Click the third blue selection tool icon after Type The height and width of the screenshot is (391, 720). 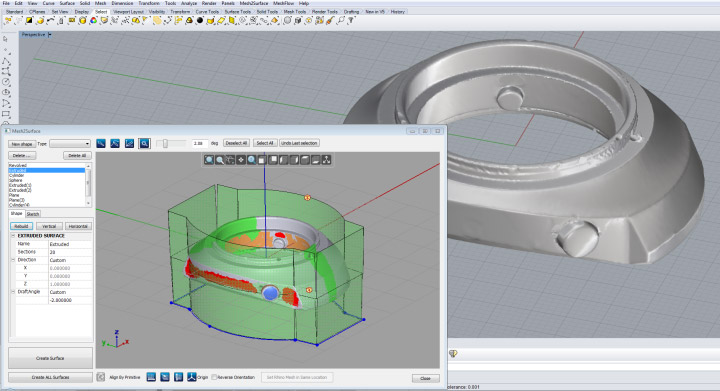click(x=129, y=144)
